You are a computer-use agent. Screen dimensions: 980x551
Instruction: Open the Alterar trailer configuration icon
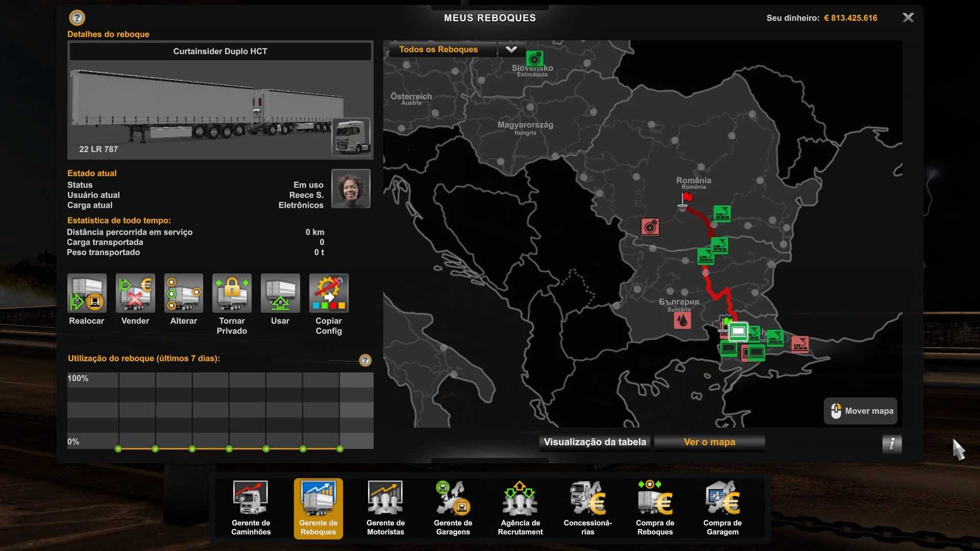point(183,293)
